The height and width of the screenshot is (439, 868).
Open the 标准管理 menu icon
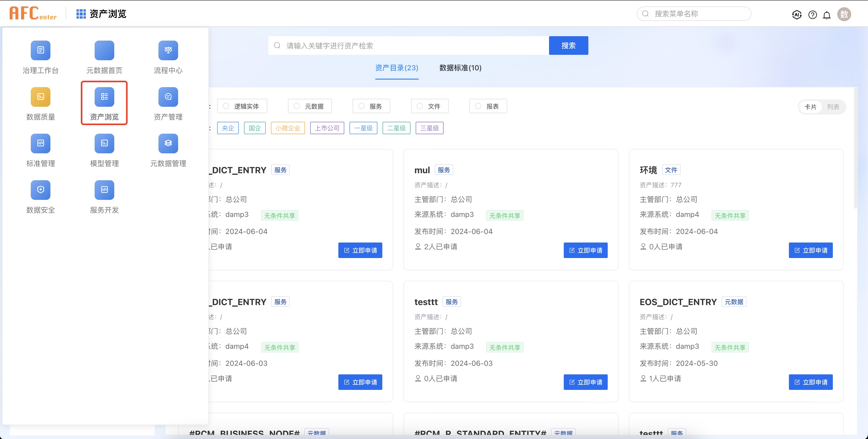tap(40, 143)
